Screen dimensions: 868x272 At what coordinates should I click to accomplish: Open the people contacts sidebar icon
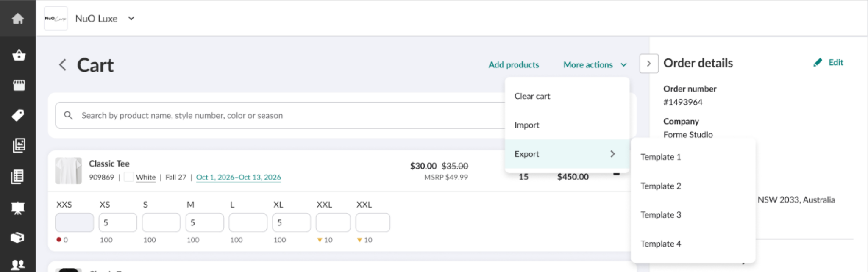[18, 265]
